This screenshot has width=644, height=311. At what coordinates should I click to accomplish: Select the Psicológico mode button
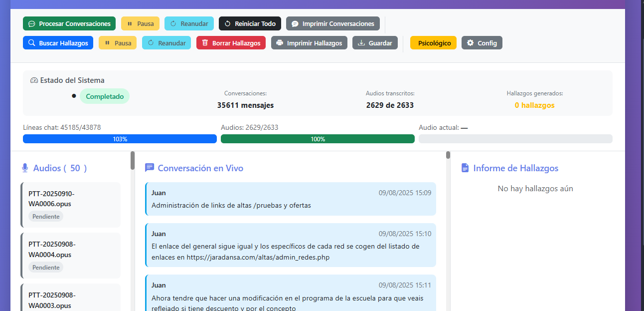[x=433, y=43]
